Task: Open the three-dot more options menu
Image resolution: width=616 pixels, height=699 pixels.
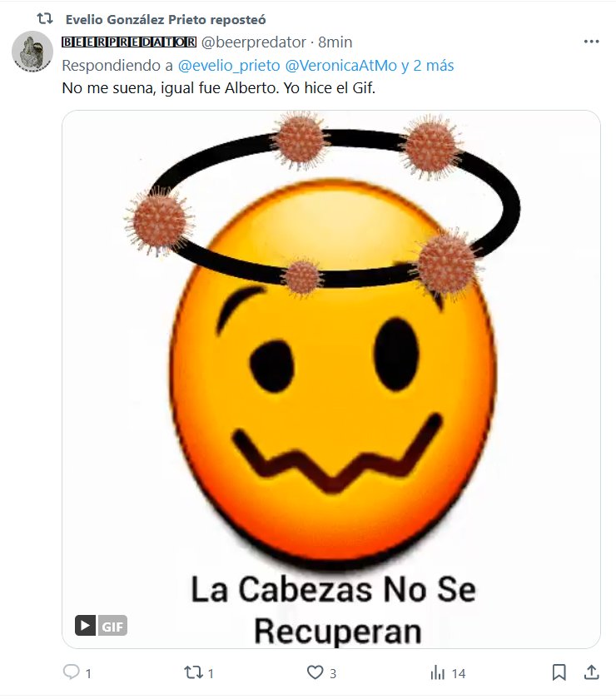Action: pos(592,42)
